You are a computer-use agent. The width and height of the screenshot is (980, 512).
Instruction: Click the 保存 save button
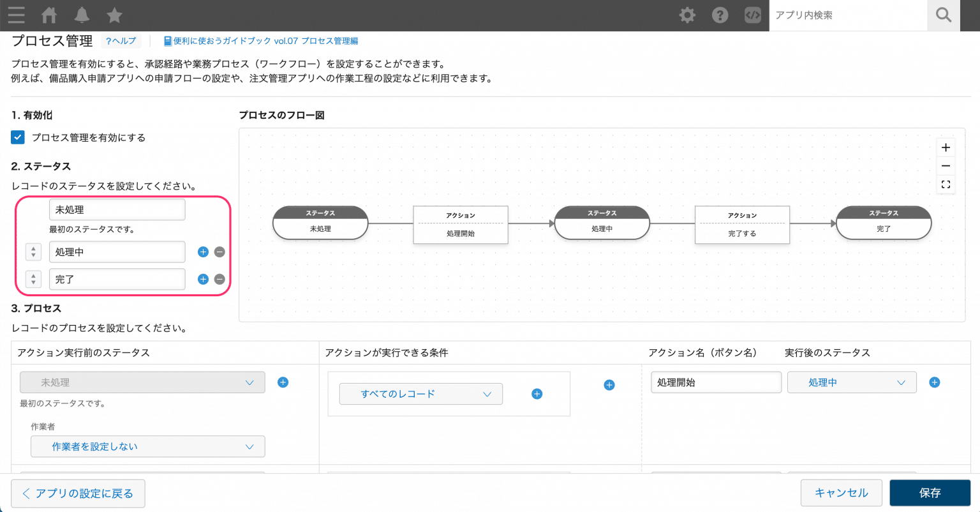(930, 493)
